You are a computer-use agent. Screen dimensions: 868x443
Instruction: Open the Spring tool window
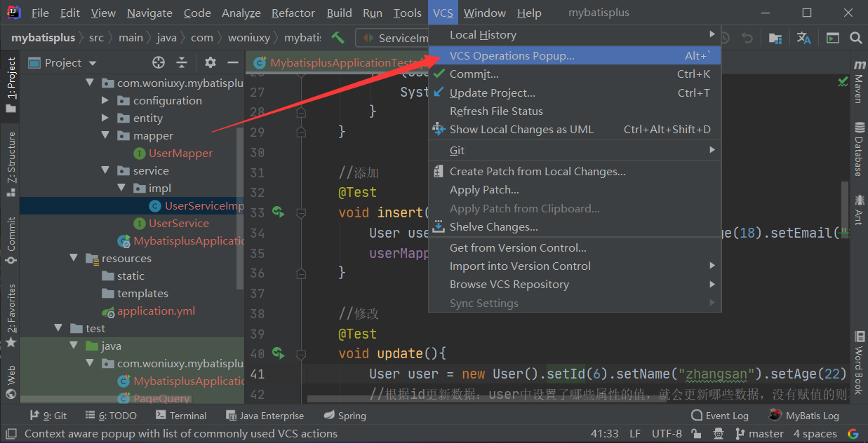pos(345,416)
